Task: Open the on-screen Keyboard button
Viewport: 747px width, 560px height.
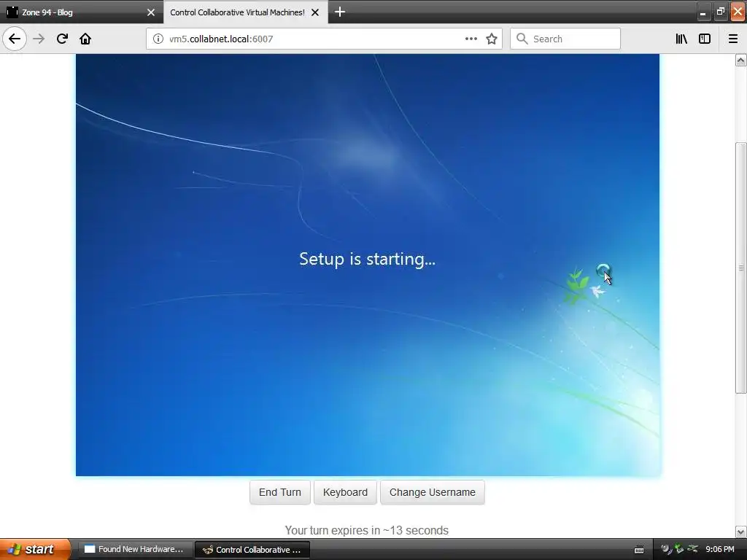Action: tap(345, 492)
